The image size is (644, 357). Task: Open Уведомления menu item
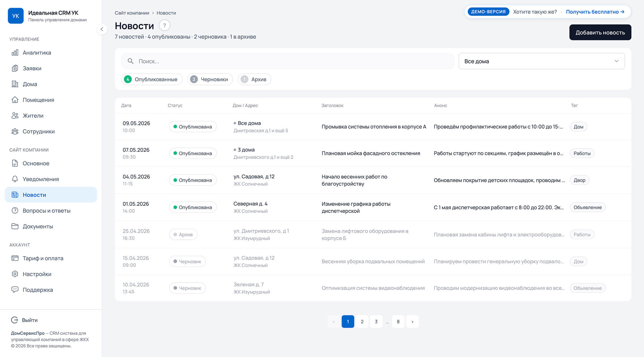[51, 179]
